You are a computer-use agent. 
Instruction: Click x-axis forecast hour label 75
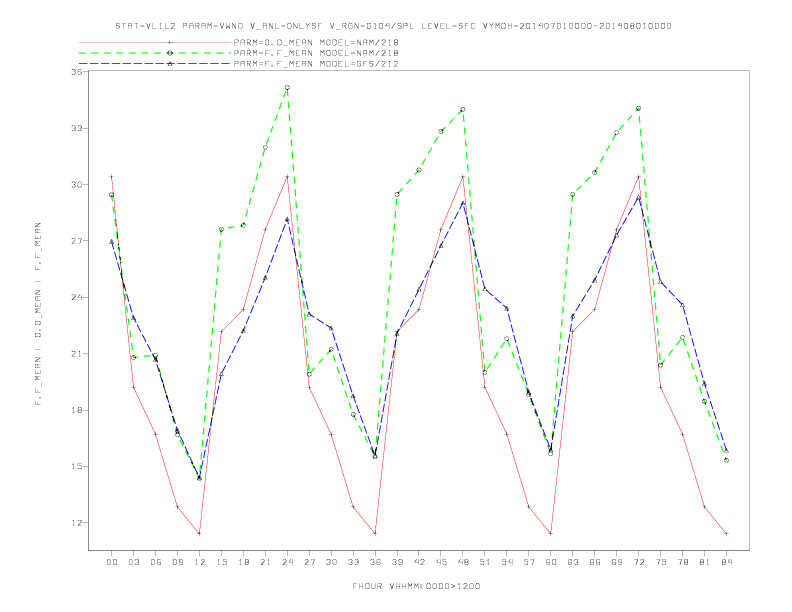click(661, 562)
